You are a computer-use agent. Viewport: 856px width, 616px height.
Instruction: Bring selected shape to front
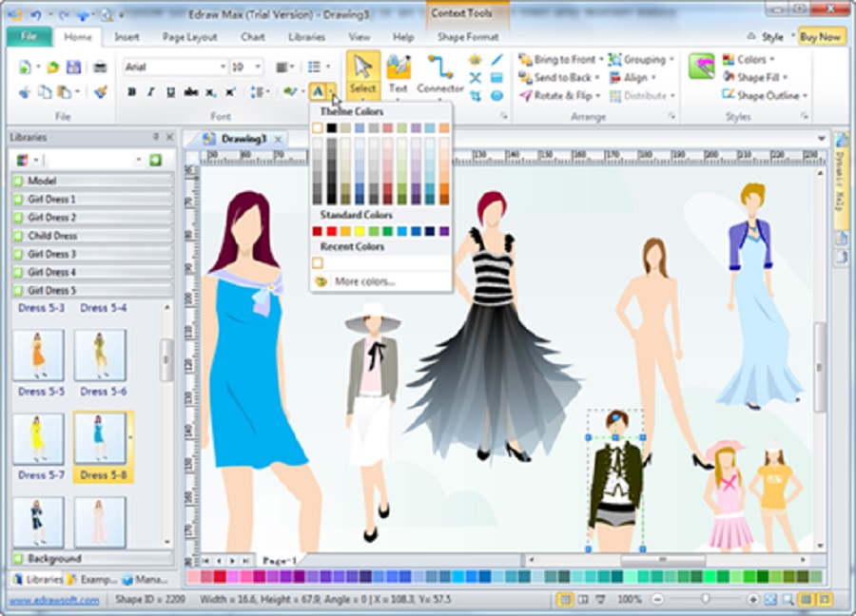point(561,60)
